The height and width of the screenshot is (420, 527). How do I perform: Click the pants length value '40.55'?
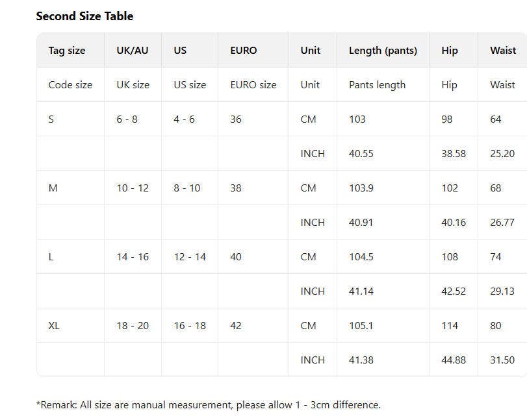pos(361,154)
